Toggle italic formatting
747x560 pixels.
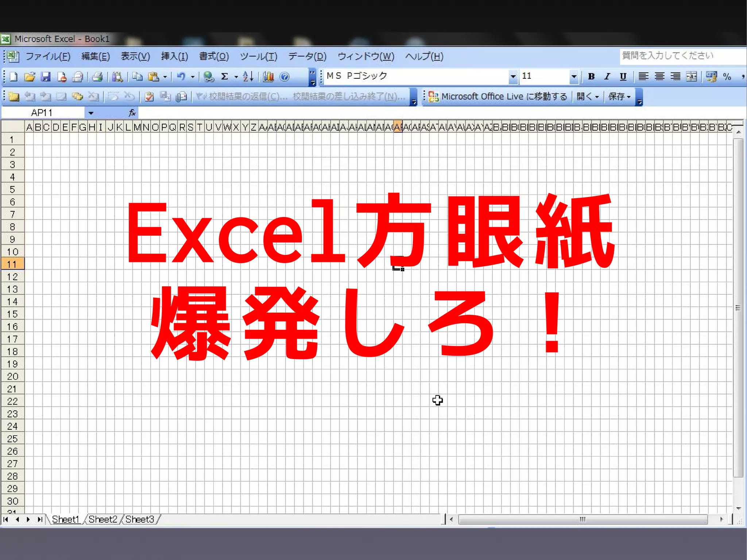[607, 77]
